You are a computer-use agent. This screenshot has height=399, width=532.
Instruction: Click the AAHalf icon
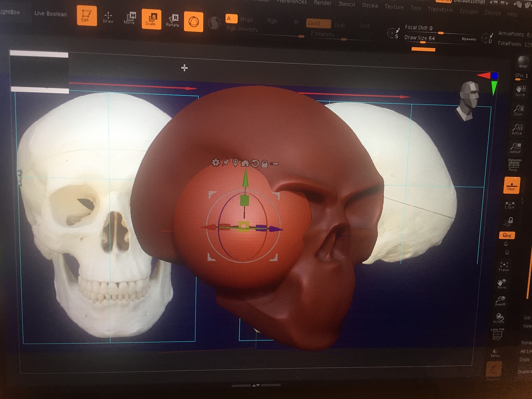pos(515,148)
